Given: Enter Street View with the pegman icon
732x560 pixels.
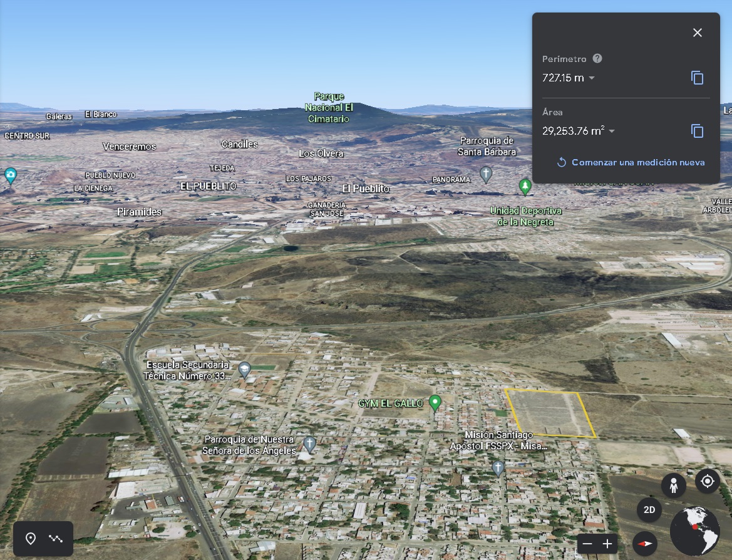Looking at the screenshot, I should point(673,485).
